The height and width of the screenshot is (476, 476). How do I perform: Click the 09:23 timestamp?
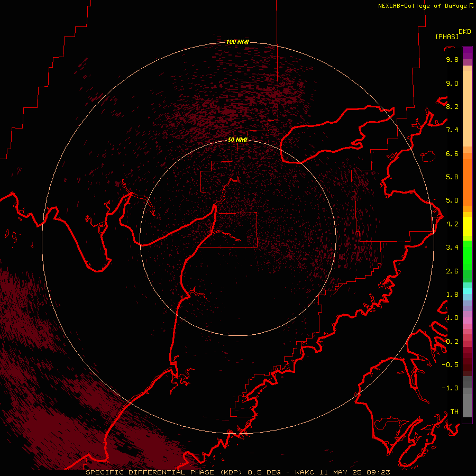point(378,472)
